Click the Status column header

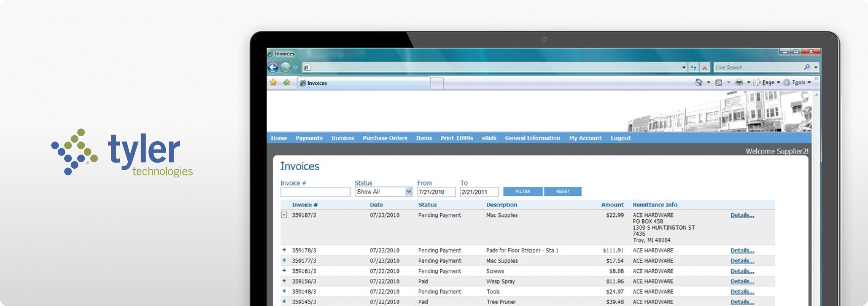pyautogui.click(x=427, y=205)
